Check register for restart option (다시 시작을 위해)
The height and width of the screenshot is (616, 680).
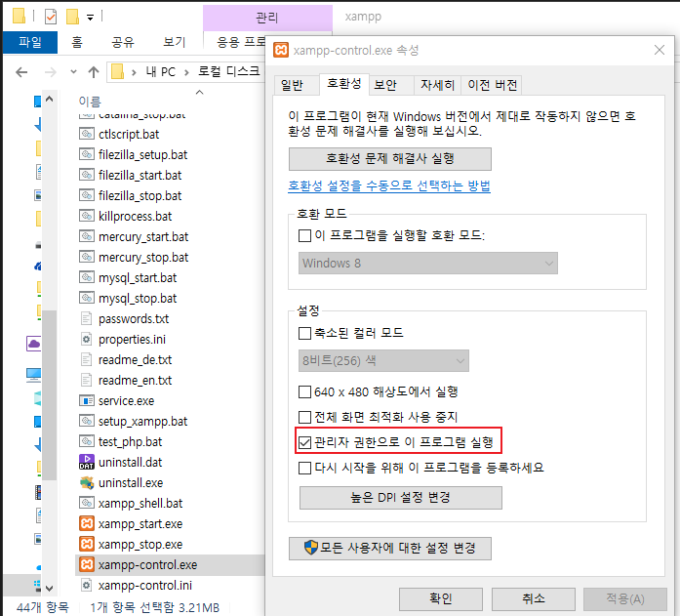(x=304, y=468)
